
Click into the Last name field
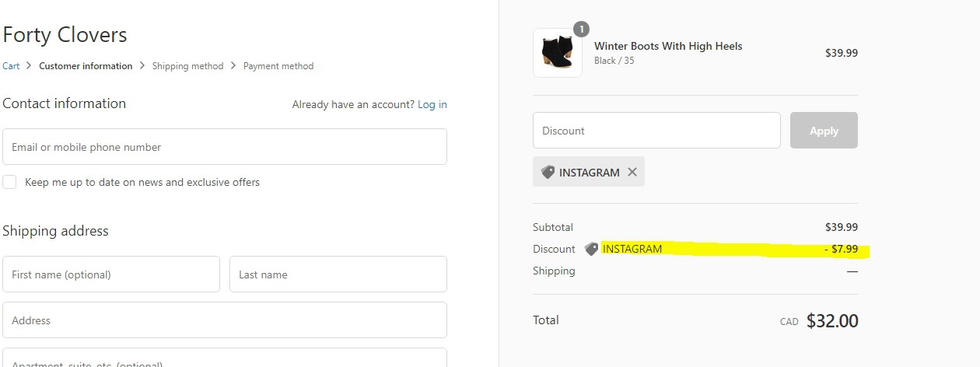pyautogui.click(x=338, y=274)
